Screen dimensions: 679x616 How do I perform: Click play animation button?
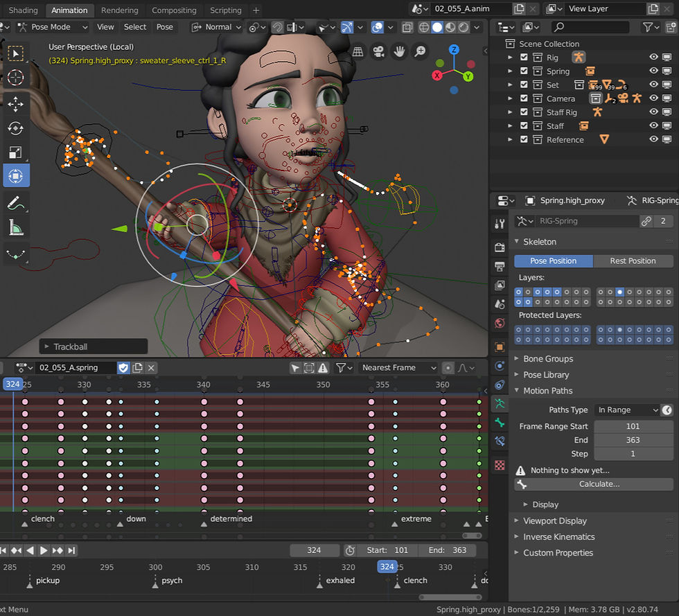pos(43,551)
